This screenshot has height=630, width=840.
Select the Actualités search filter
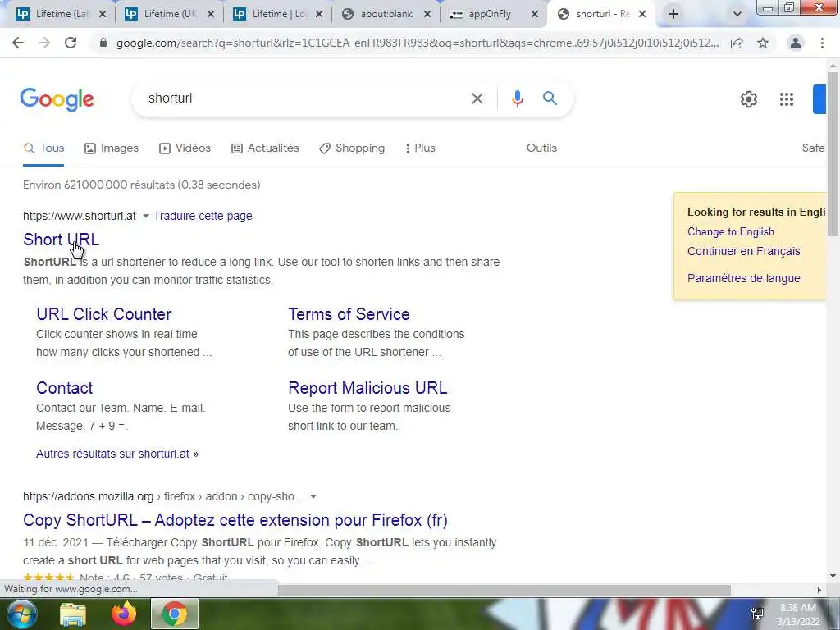(x=265, y=148)
